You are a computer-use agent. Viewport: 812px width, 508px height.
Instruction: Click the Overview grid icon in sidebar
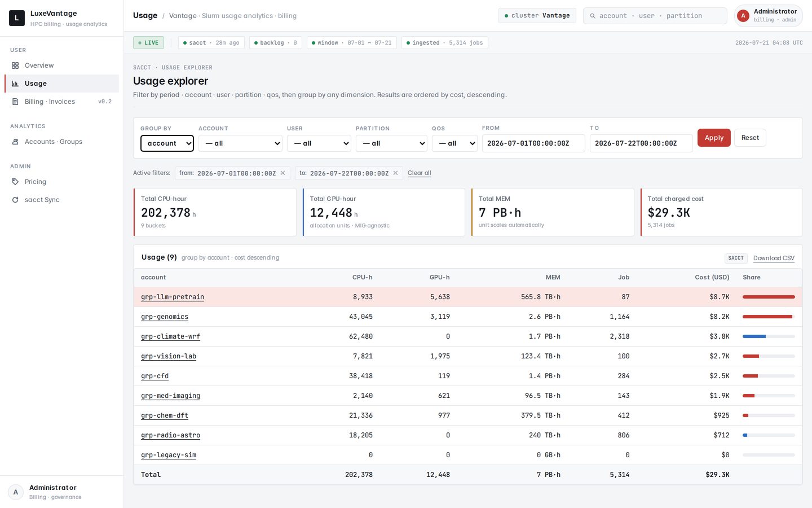15,65
